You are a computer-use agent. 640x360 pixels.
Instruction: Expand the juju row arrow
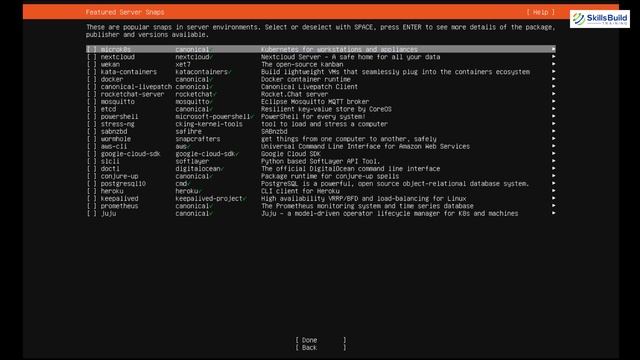[553, 213]
